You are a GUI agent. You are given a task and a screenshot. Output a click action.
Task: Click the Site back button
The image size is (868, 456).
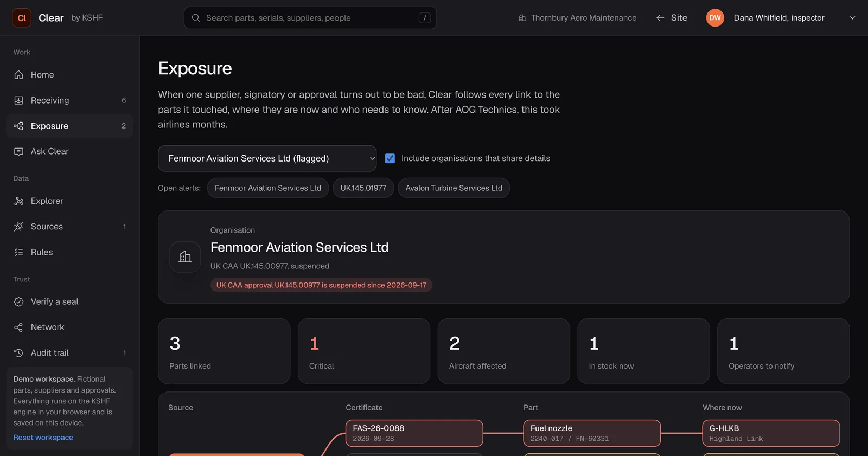click(x=672, y=18)
